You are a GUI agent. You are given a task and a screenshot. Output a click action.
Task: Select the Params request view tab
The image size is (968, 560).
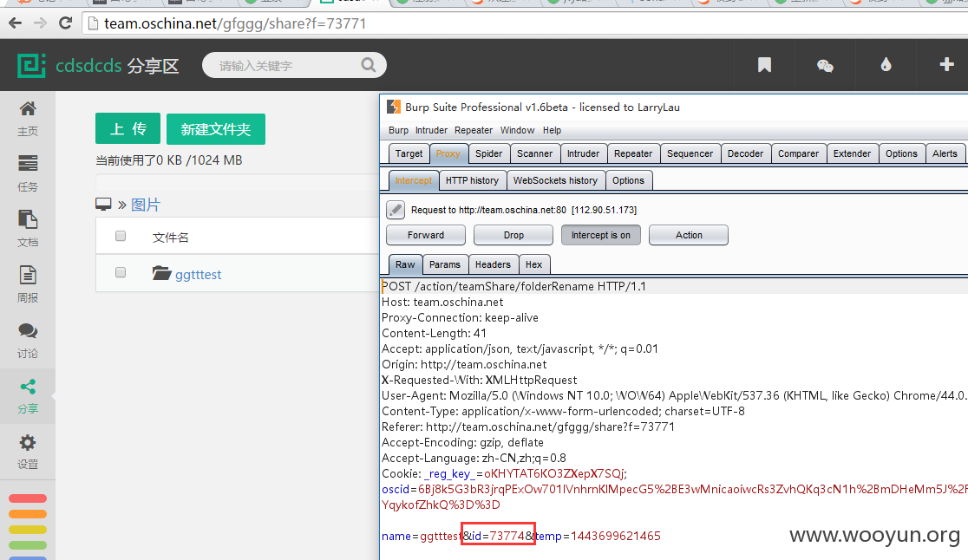click(x=444, y=264)
